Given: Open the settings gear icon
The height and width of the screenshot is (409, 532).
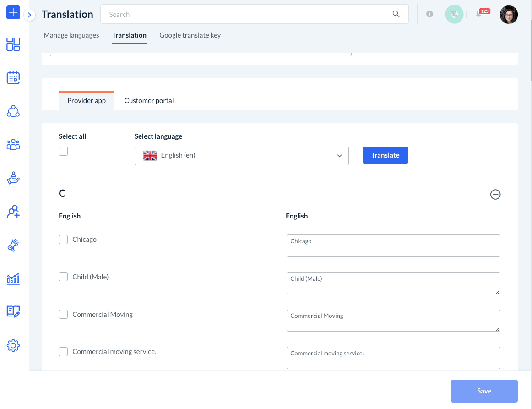Looking at the screenshot, I should click(x=13, y=345).
